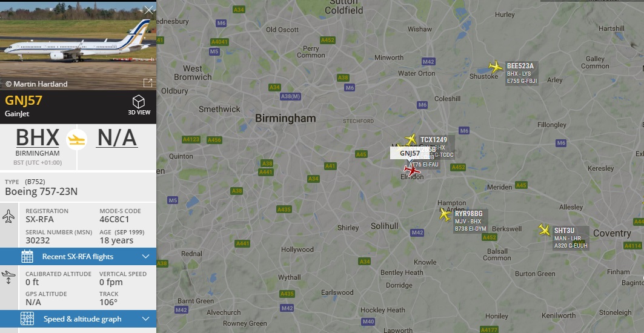Select the red GNJ57 aircraft on map
This screenshot has height=333, width=644.
coord(411,170)
